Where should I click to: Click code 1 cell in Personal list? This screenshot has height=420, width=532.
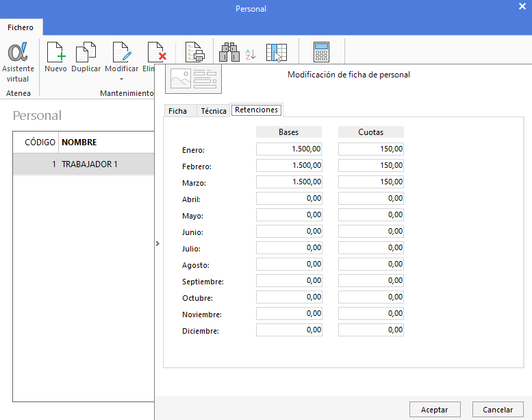pyautogui.click(x=36, y=164)
